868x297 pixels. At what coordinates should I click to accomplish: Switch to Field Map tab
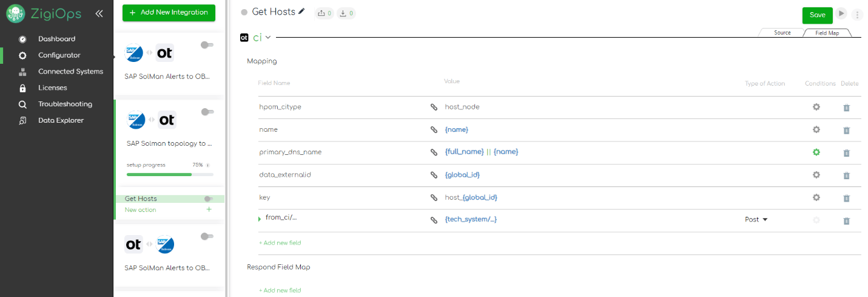point(829,33)
